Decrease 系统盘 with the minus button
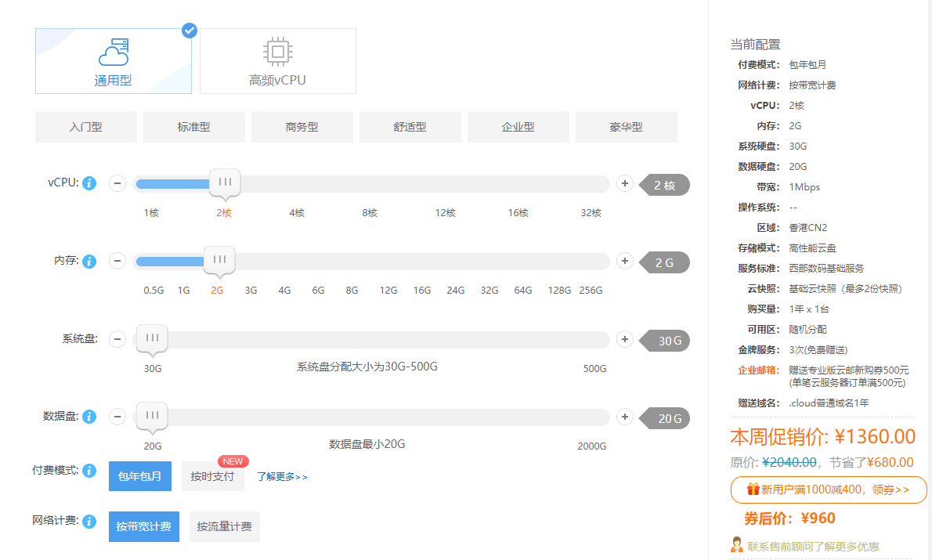Image resolution: width=932 pixels, height=560 pixels. 117,339
